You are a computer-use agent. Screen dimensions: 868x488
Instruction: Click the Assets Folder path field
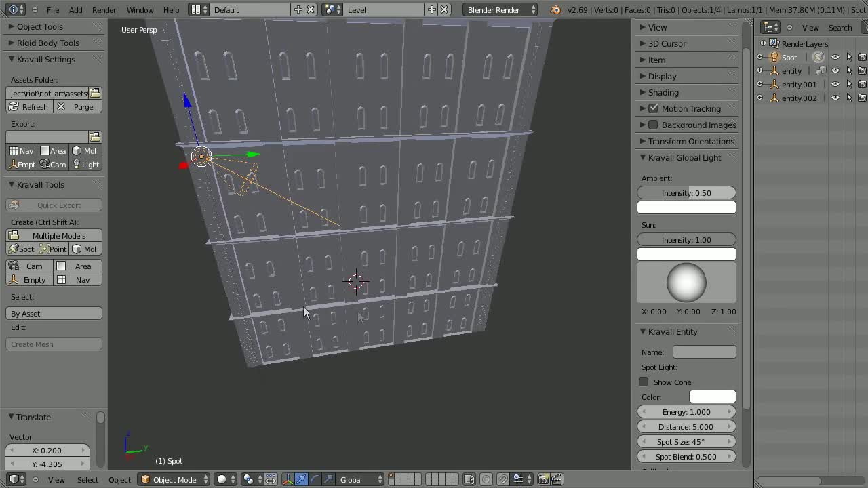click(47, 93)
